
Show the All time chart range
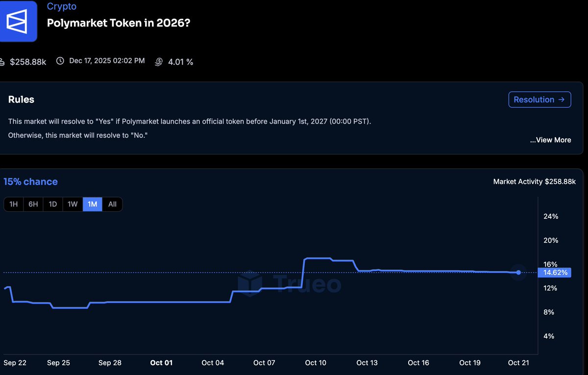112,204
